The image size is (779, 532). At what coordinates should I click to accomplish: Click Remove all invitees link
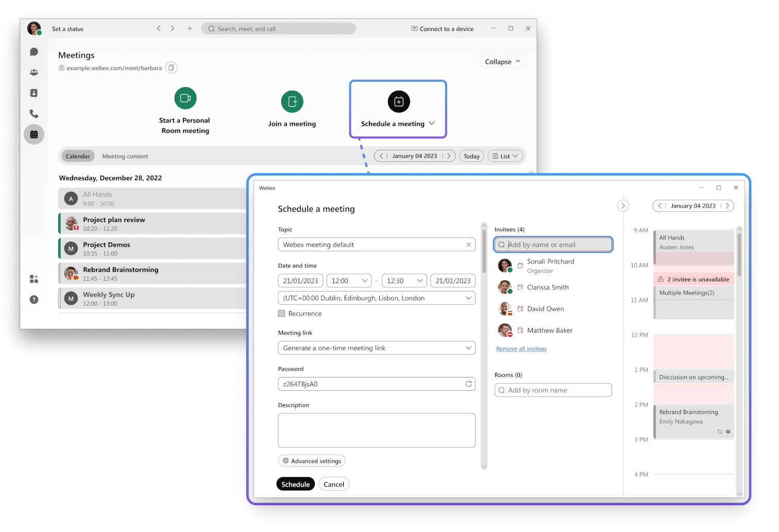(521, 349)
